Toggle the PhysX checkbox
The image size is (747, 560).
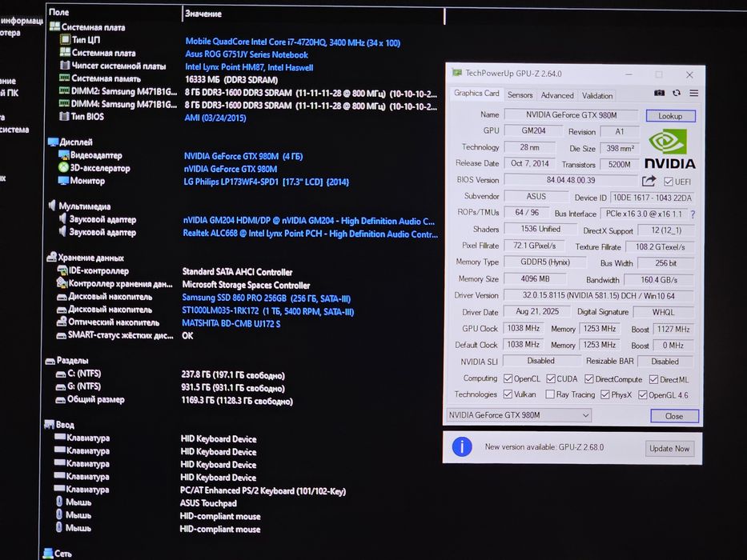605,394
